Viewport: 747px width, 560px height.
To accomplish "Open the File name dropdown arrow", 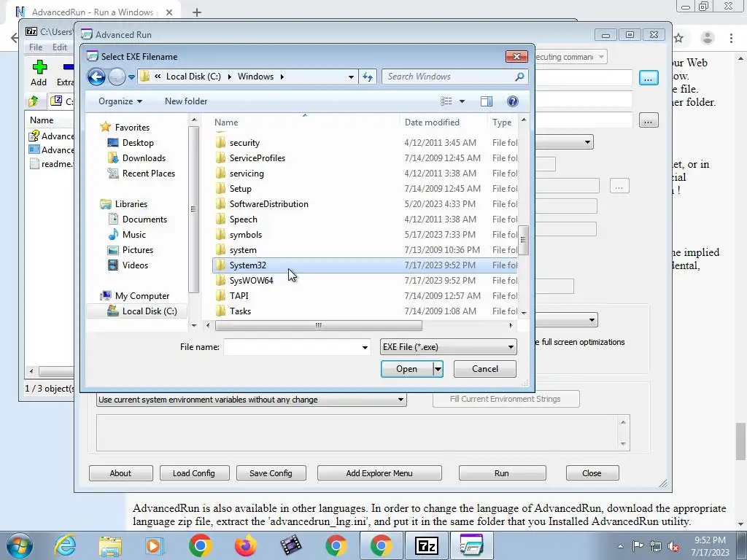I will pyautogui.click(x=365, y=347).
